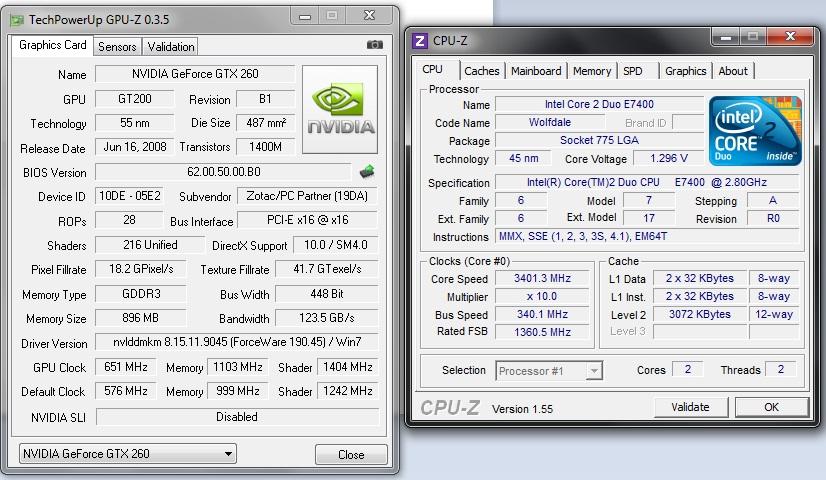Click the NVIDIA SLI value Disabled

[x=237, y=417]
